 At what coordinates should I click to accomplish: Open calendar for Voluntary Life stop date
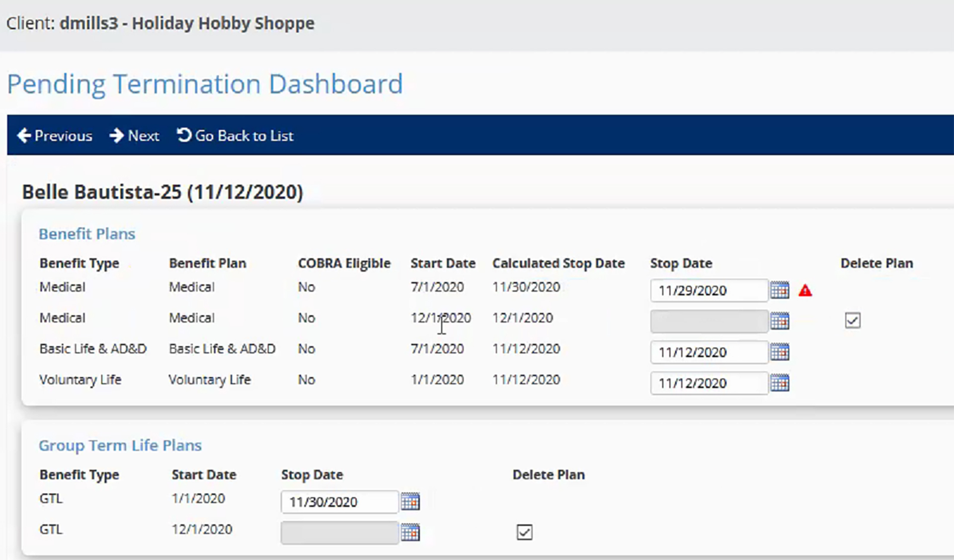[780, 383]
